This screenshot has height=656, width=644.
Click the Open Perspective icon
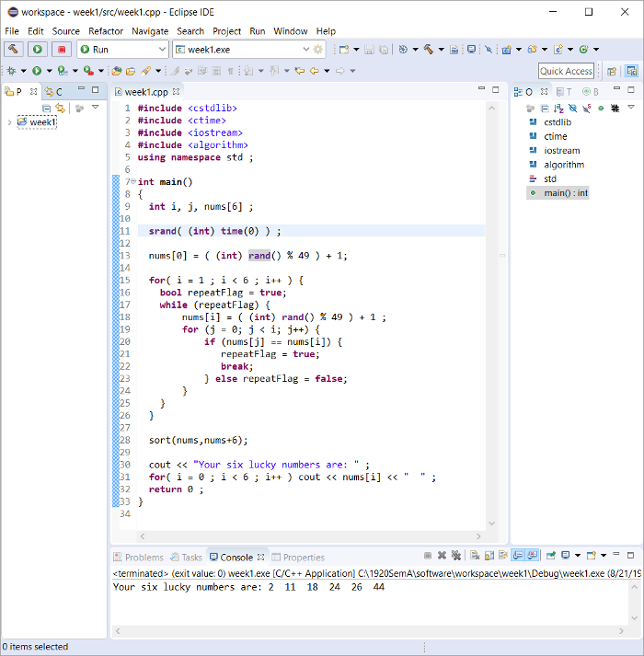click(x=612, y=71)
